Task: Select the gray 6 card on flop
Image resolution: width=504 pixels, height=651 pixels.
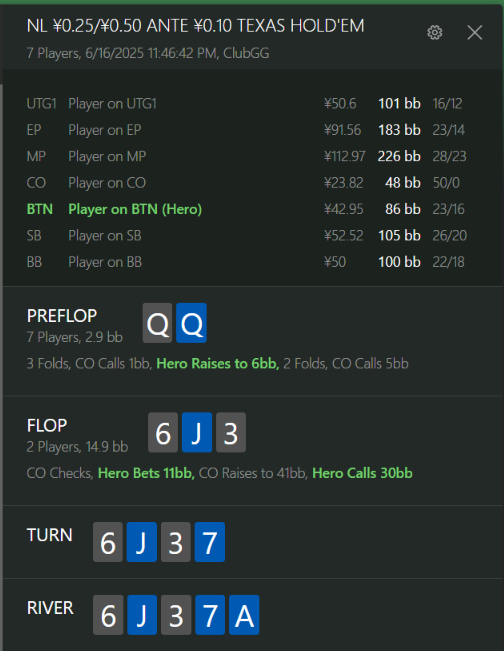Action: (163, 432)
